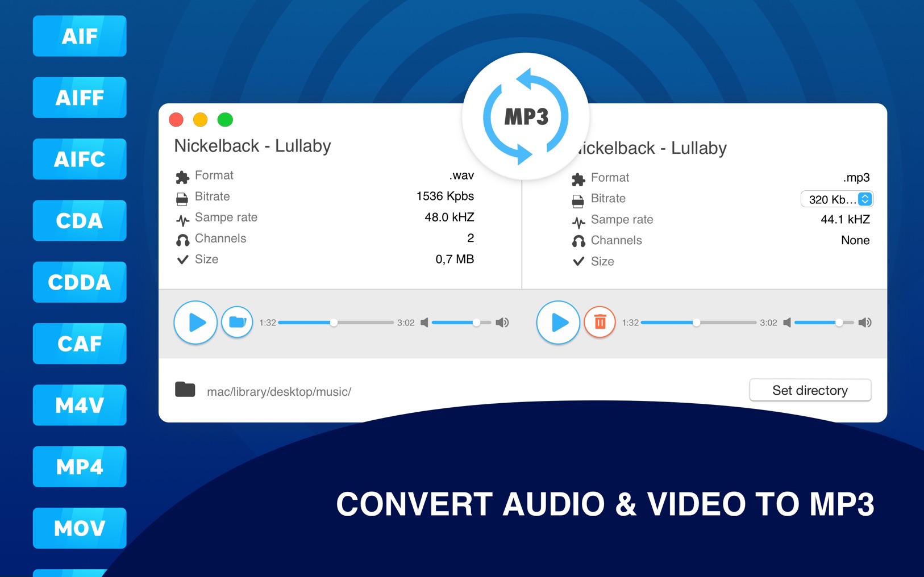924x577 pixels.
Task: Open source file folder button
Action: point(237,323)
